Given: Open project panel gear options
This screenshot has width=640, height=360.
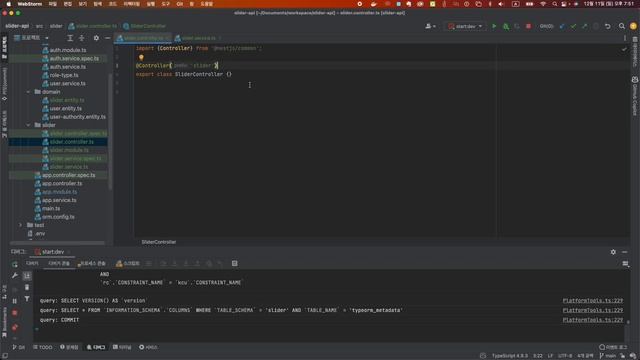Looking at the screenshot, I should click(x=96, y=38).
